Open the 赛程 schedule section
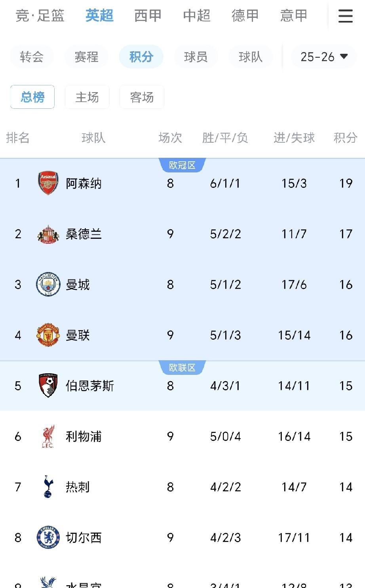Viewport: 365px width, 588px height. click(x=86, y=57)
